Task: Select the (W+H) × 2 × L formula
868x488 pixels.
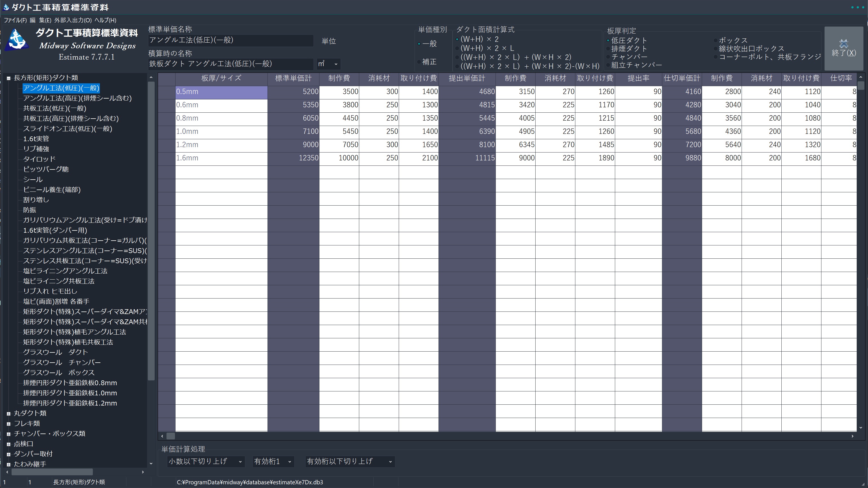Action: coord(457,48)
